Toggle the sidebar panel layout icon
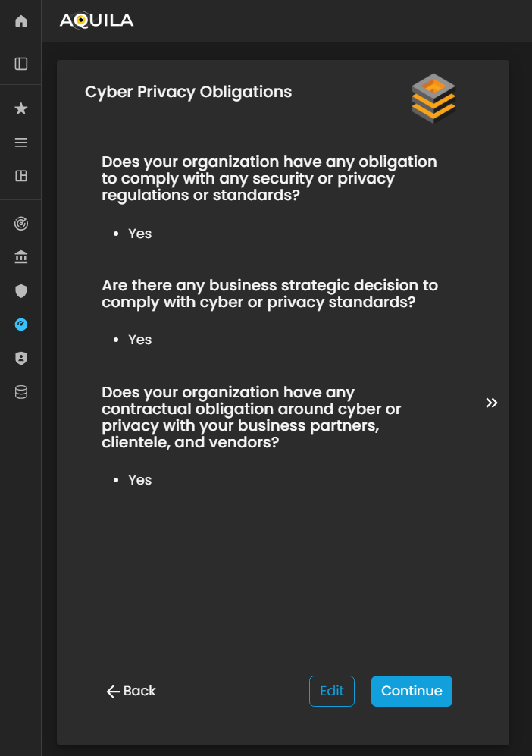This screenshot has height=756, width=532. click(21, 64)
